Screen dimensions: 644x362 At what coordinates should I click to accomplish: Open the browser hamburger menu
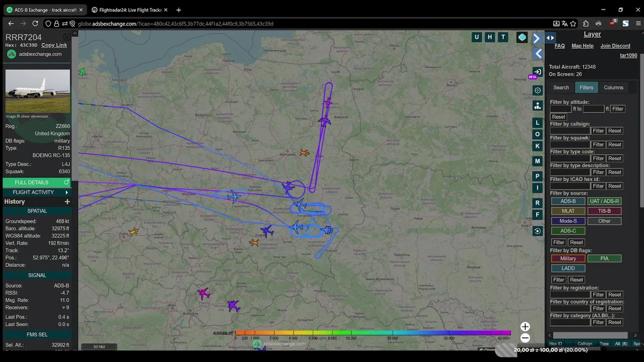click(639, 24)
